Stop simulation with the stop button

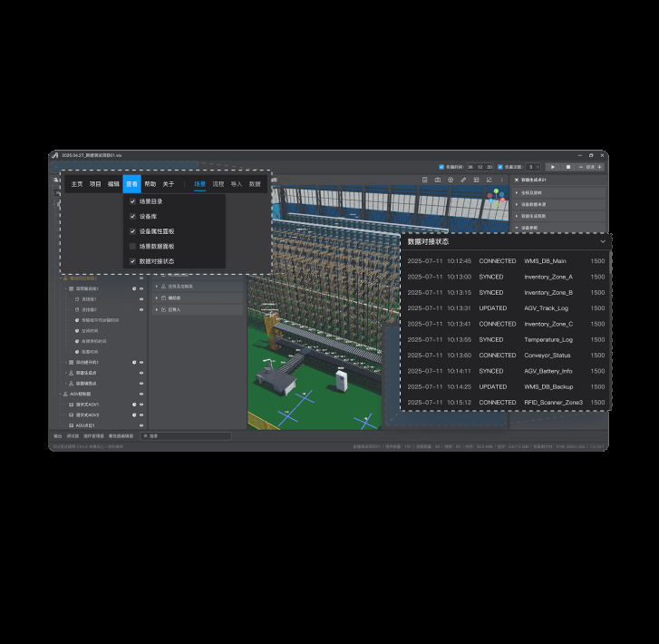pos(567,167)
